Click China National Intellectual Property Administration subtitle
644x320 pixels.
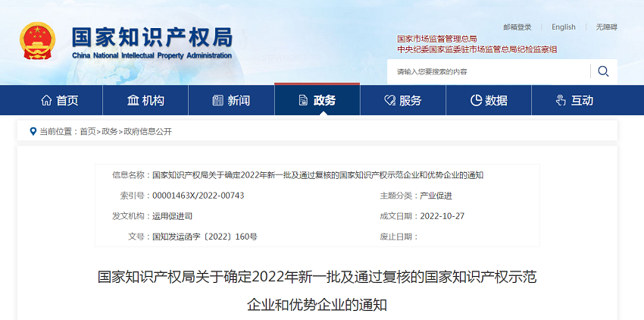152,55
